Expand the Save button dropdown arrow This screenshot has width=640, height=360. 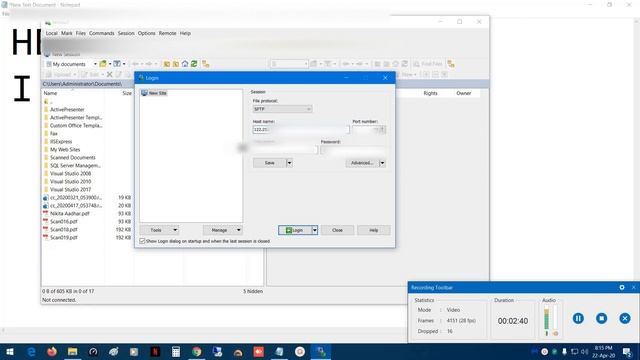pos(289,163)
